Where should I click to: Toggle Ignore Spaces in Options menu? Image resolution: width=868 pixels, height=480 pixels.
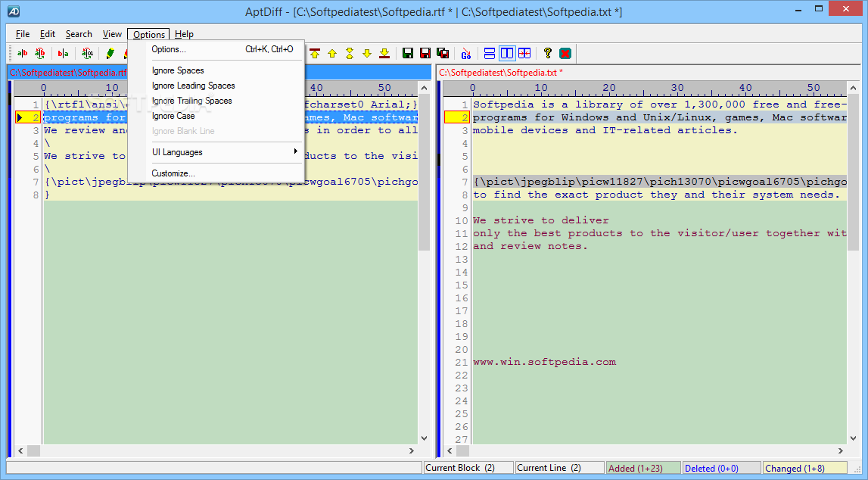(216, 70)
